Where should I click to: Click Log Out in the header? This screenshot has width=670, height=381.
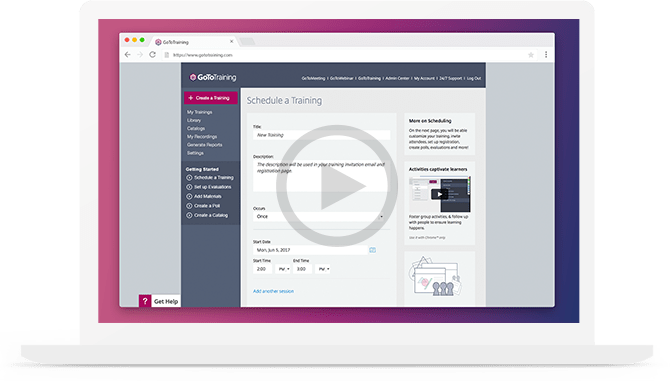pos(474,79)
